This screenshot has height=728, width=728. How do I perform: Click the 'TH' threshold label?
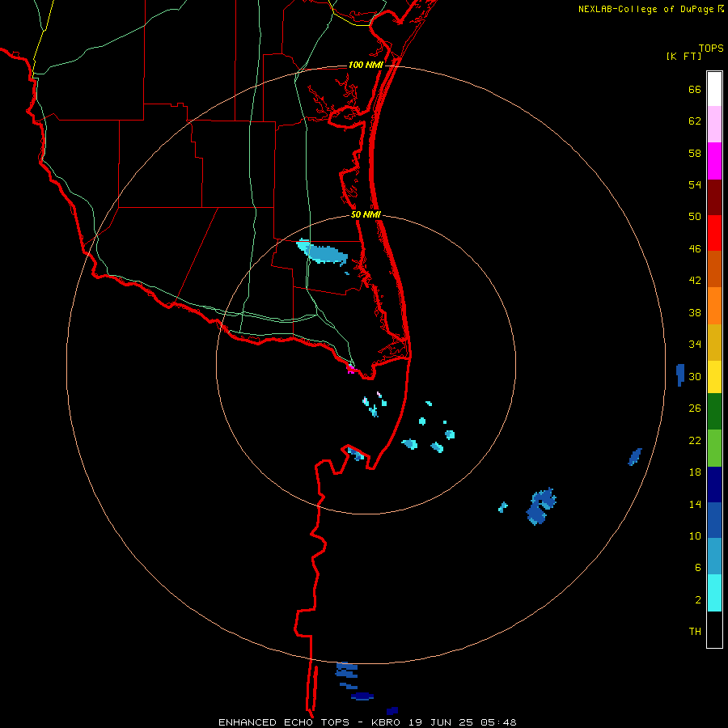[695, 632]
